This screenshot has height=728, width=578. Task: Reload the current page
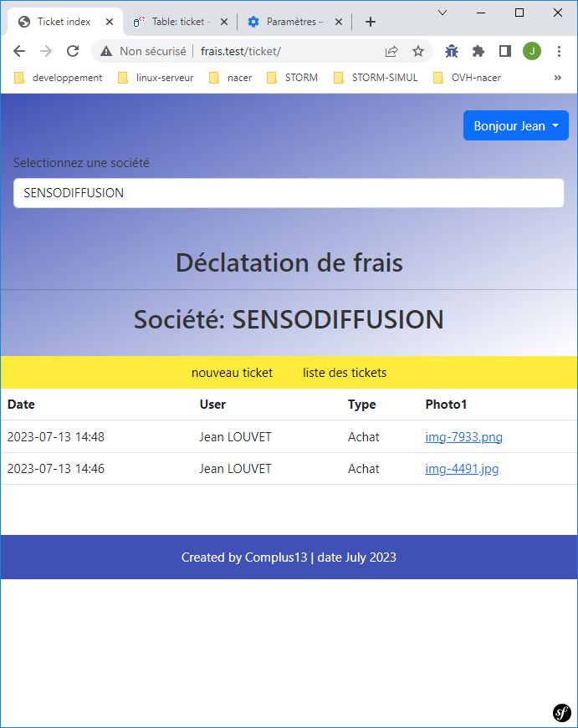(73, 51)
